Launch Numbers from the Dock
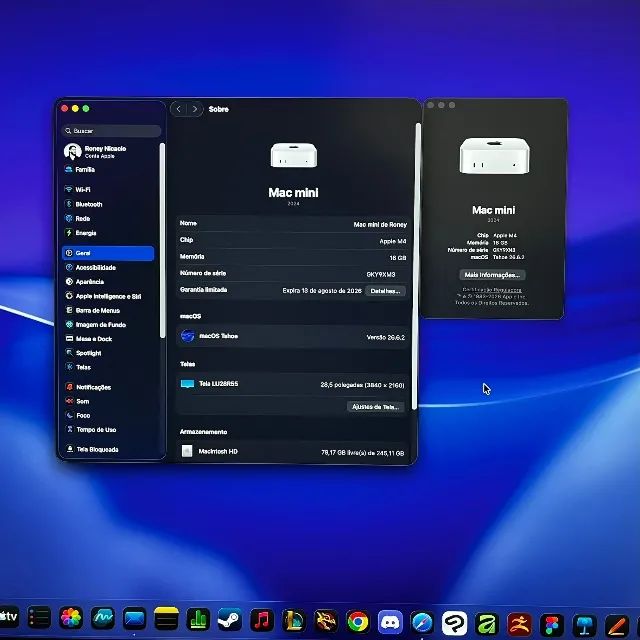This screenshot has height=640, width=640. (x=198, y=619)
